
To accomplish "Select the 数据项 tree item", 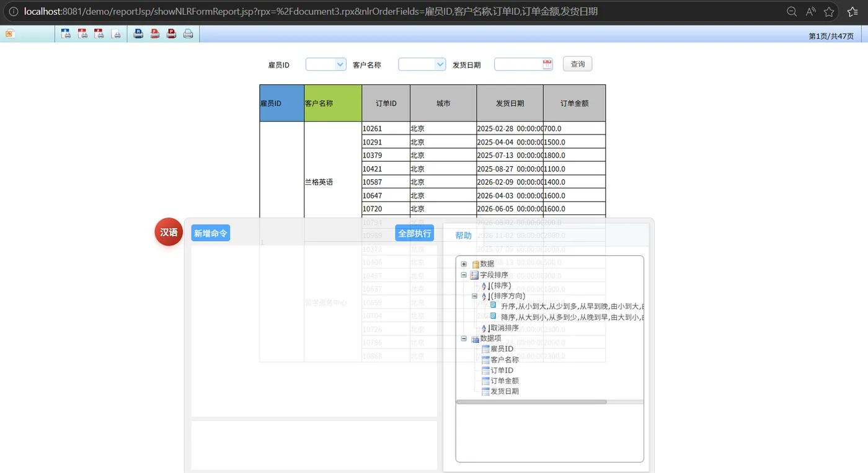I will (490, 338).
